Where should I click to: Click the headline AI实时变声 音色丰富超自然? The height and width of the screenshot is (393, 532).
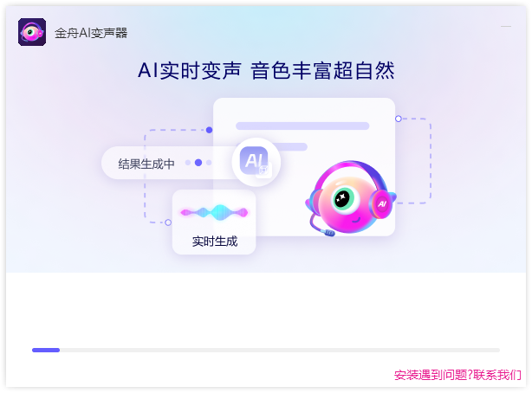(266, 70)
